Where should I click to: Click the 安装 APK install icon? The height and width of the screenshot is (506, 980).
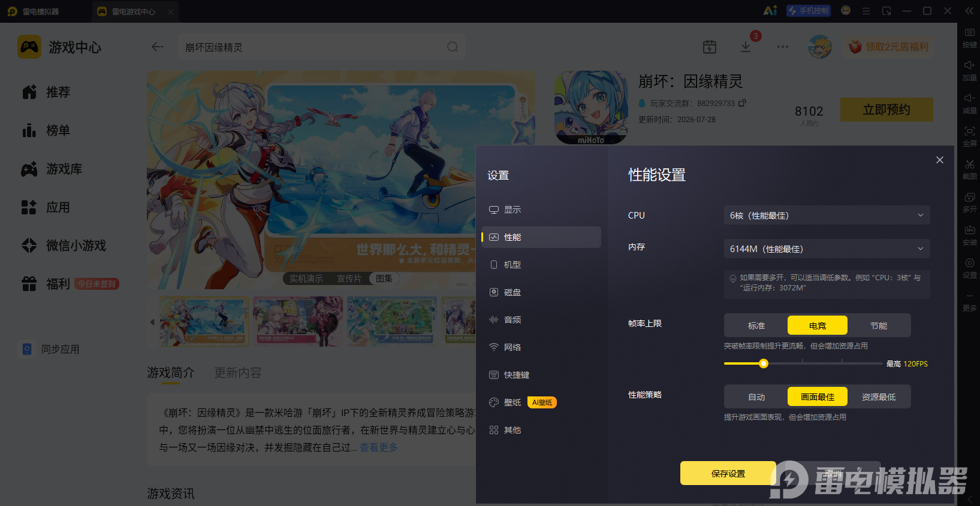point(969,230)
